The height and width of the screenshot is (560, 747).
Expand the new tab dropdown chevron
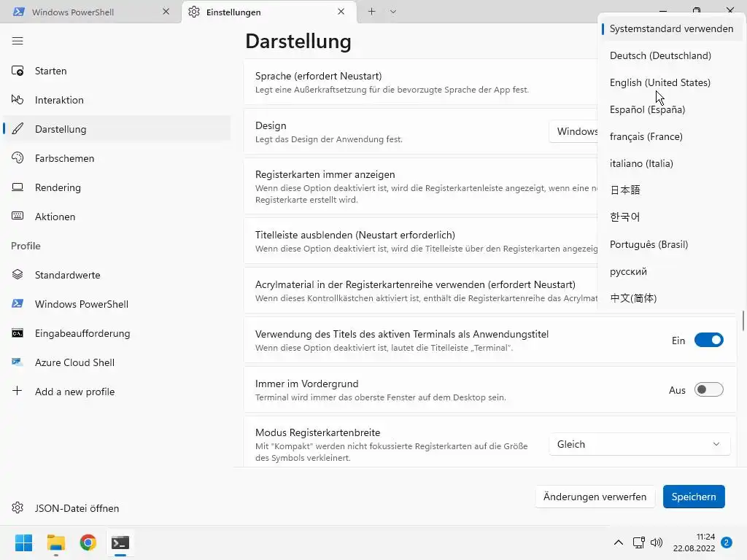click(x=393, y=12)
